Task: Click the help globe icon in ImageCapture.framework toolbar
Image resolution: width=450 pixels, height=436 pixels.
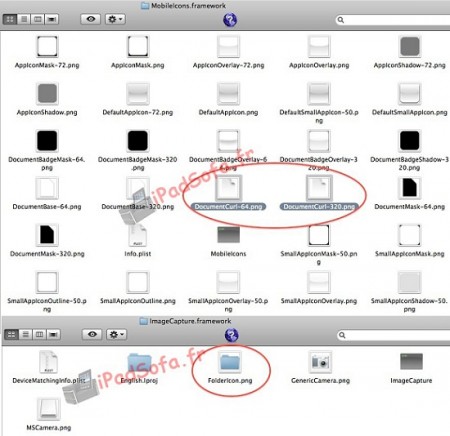Action: pos(231,335)
